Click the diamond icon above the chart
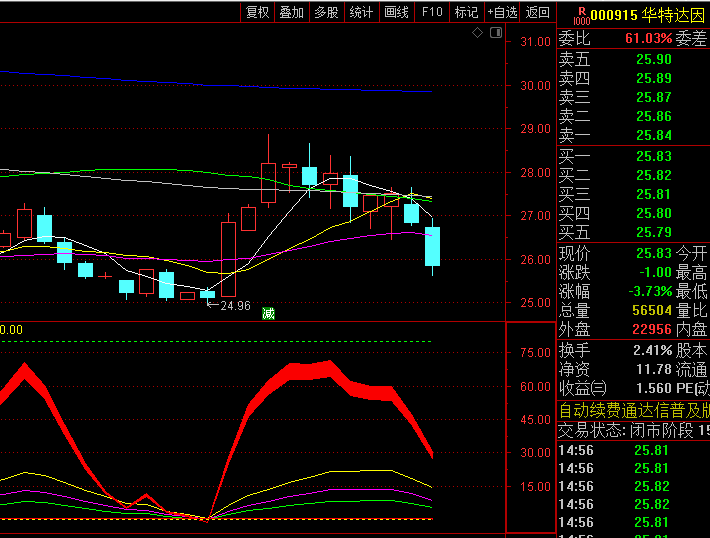The image size is (710, 538). coord(477,33)
